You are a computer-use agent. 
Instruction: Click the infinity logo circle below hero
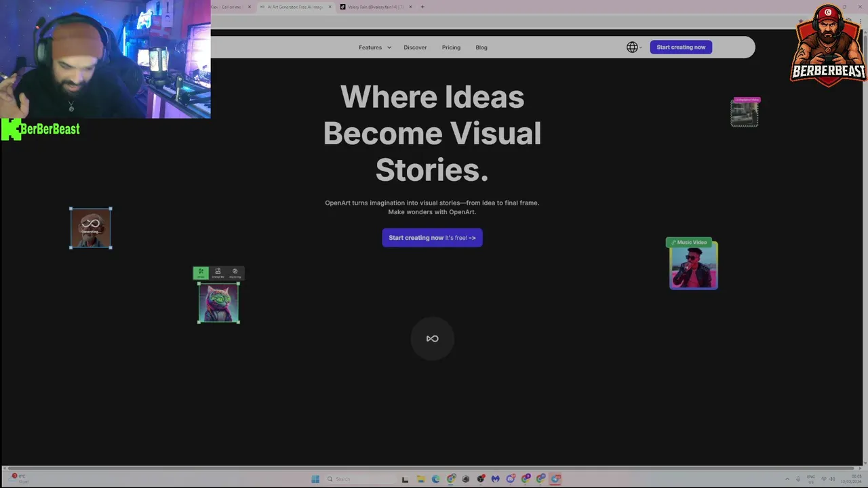point(432,339)
